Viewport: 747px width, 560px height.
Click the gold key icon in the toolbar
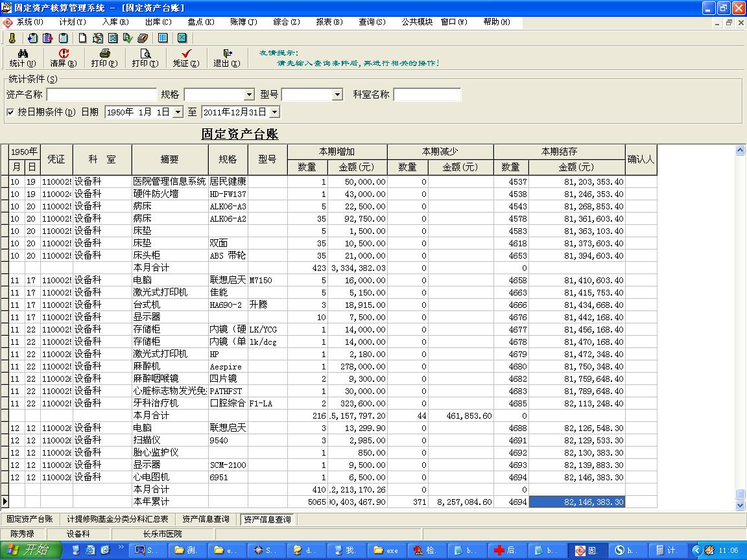12,38
